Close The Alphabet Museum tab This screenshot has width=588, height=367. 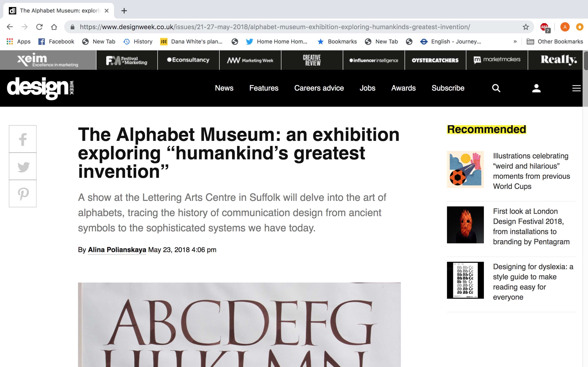coord(106,11)
